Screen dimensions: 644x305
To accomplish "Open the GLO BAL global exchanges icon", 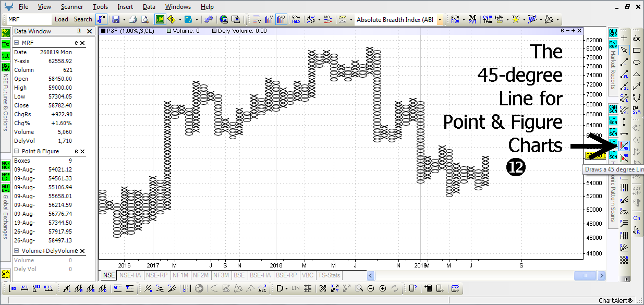I will pos(6,188).
